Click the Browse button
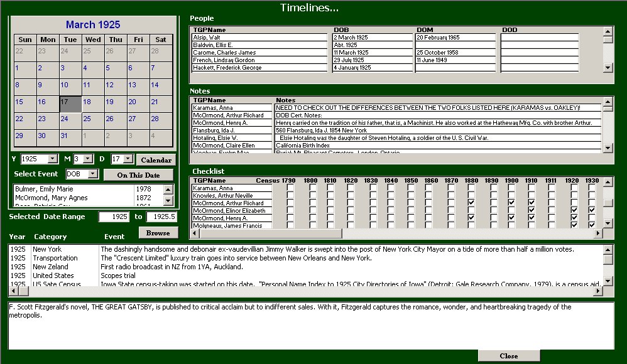This screenshot has width=627, height=364. coord(158,233)
